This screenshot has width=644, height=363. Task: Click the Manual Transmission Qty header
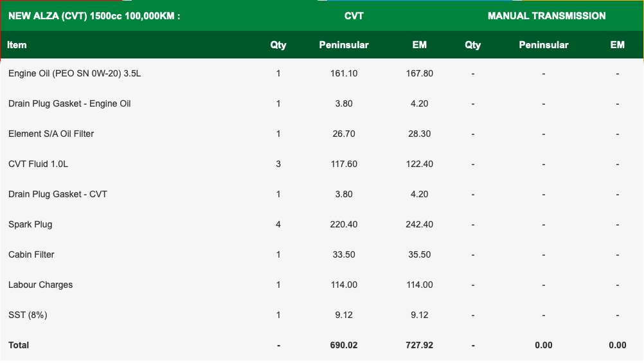[x=473, y=45]
